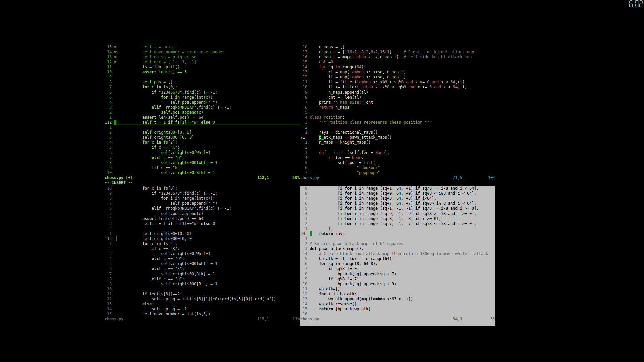Click '34,1' position in highlighted status line
Image resolution: width=644 pixels, height=362 pixels.
pos(457,319)
